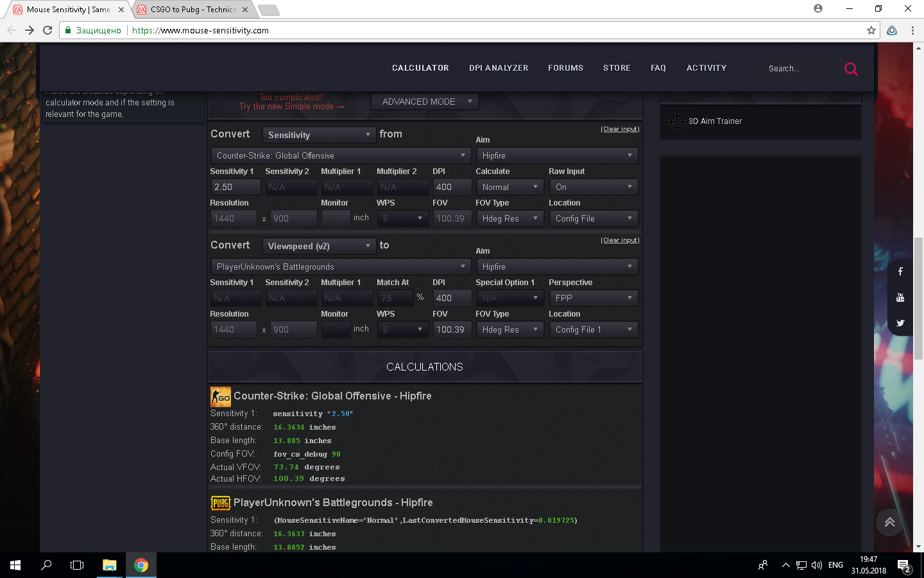Screen dimensions: 924x578
Task: Click the CS:GO game logo icon
Action: pos(220,397)
